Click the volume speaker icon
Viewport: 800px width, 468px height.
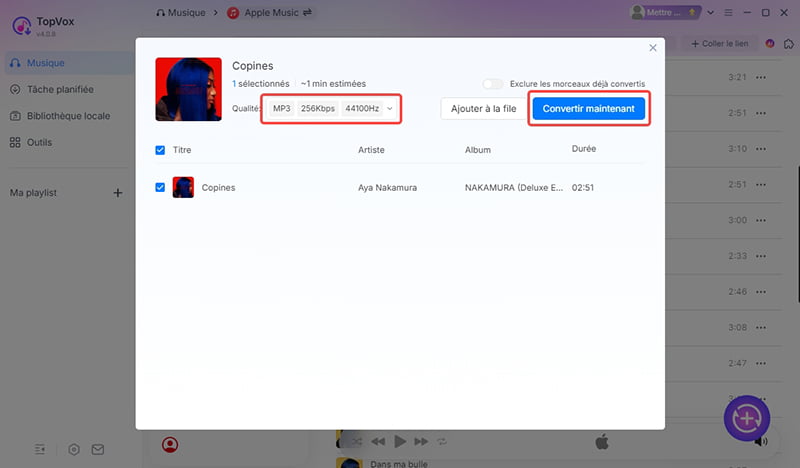point(762,441)
